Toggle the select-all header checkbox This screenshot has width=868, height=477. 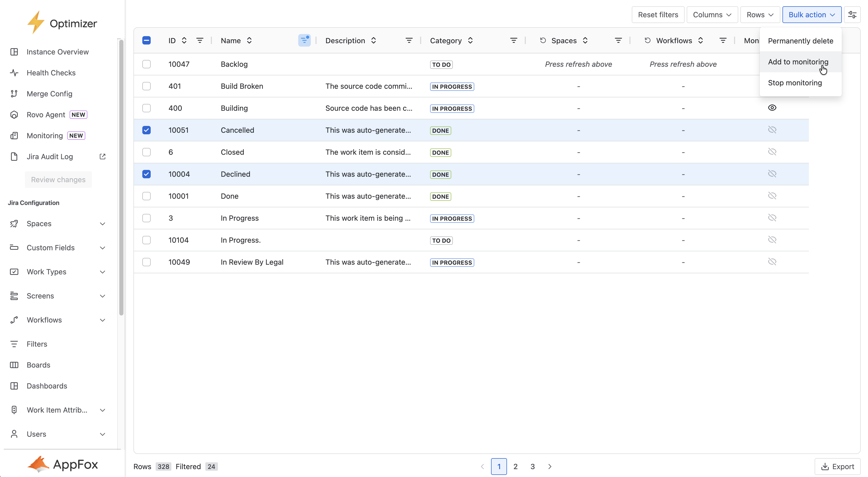tap(146, 41)
